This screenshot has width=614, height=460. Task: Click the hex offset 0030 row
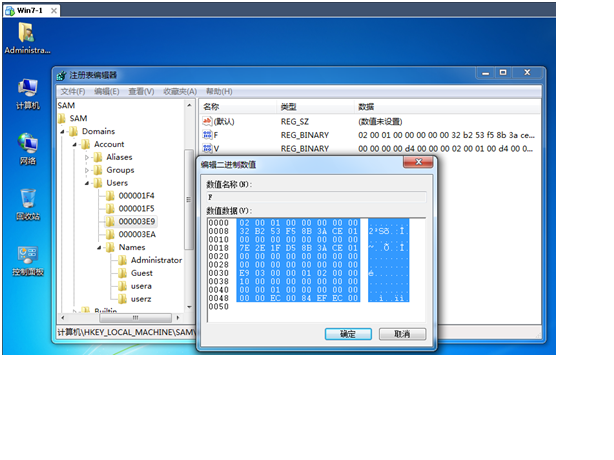[x=219, y=273]
